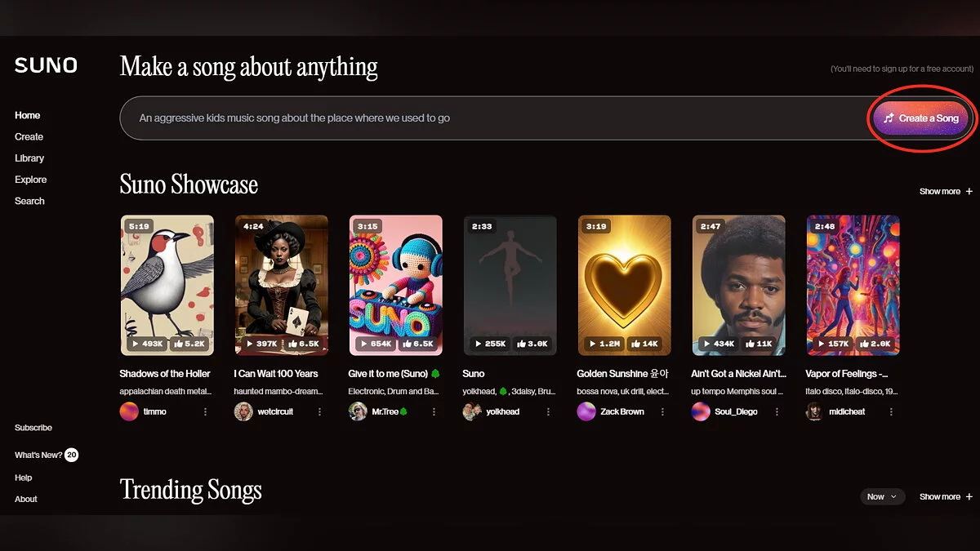Open Soul_Diego's profile avatar
Image resolution: width=980 pixels, height=551 pixels.
[701, 411]
